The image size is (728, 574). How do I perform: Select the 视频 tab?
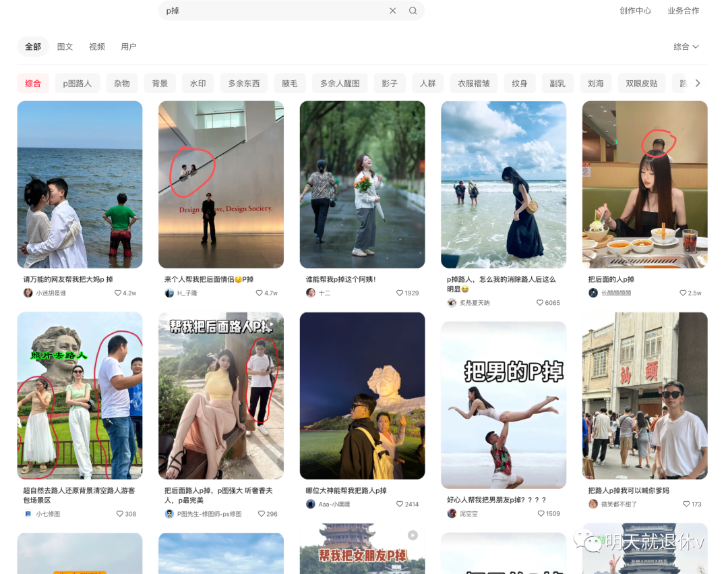click(x=97, y=47)
